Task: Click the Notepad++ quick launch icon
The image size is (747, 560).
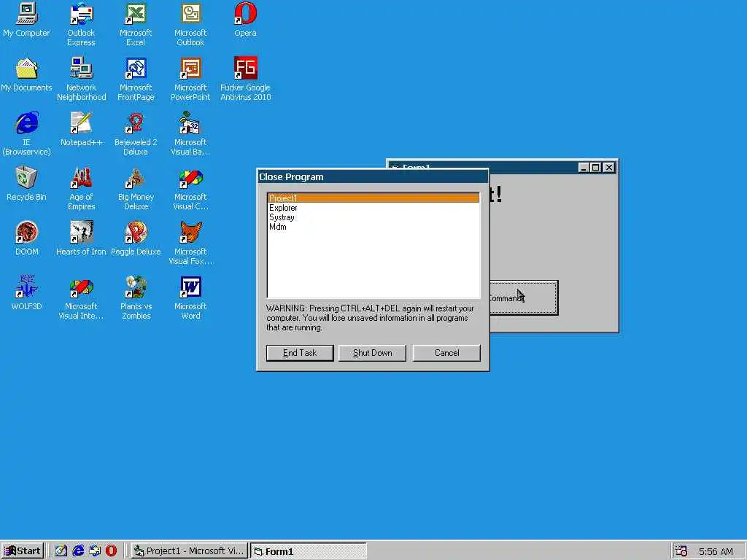Action: 61,551
